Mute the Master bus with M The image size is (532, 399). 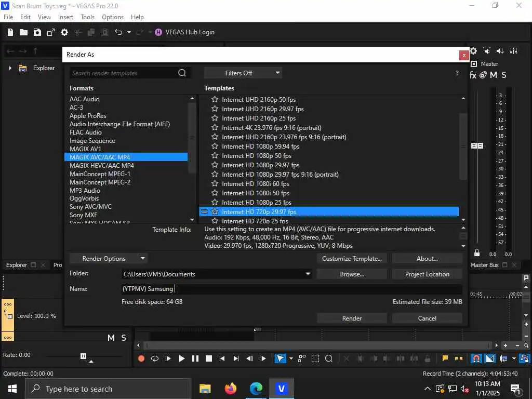coord(494,75)
